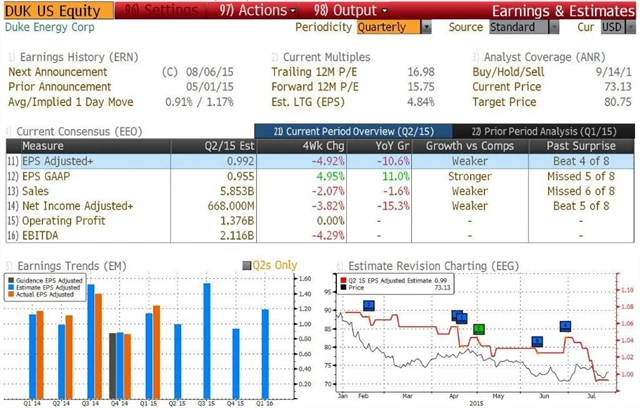Open Earnings History (ERN) section

[x=73, y=57]
